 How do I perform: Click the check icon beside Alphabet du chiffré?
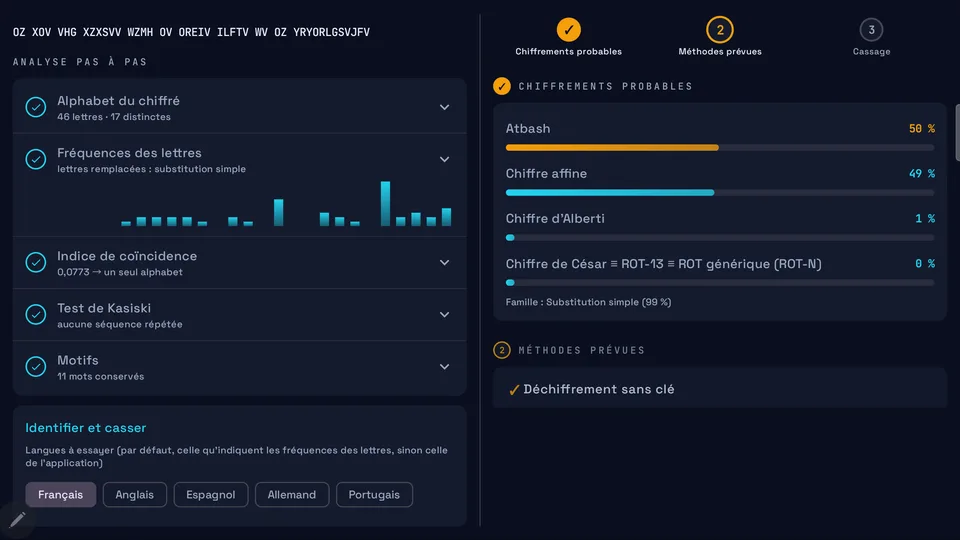pos(36,107)
